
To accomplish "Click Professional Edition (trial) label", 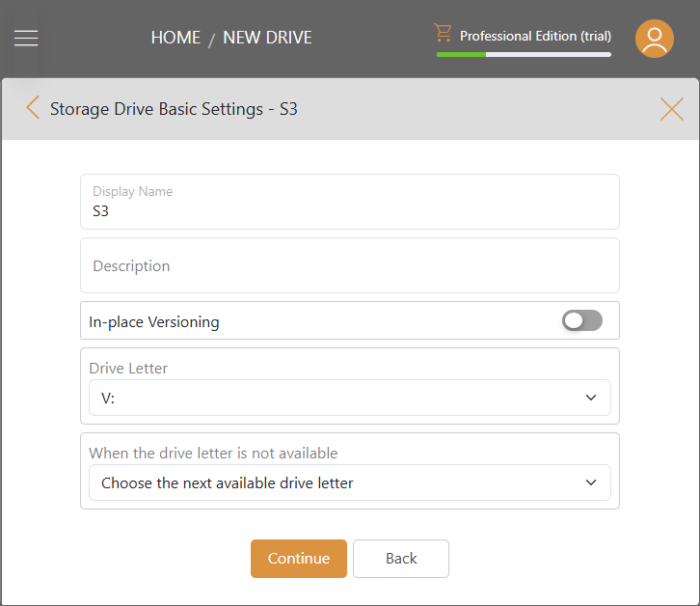I will tap(535, 36).
